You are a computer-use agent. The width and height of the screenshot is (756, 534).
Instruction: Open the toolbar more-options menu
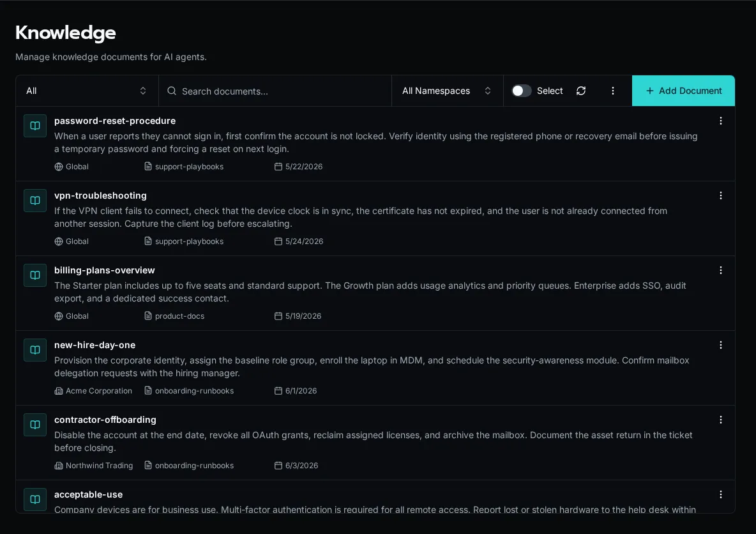click(x=613, y=91)
